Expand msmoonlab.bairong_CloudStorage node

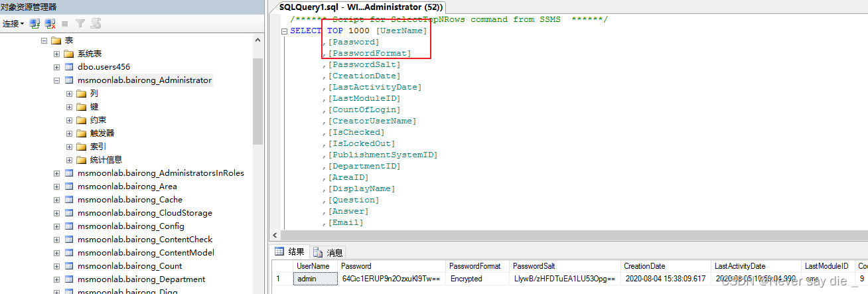(x=57, y=213)
